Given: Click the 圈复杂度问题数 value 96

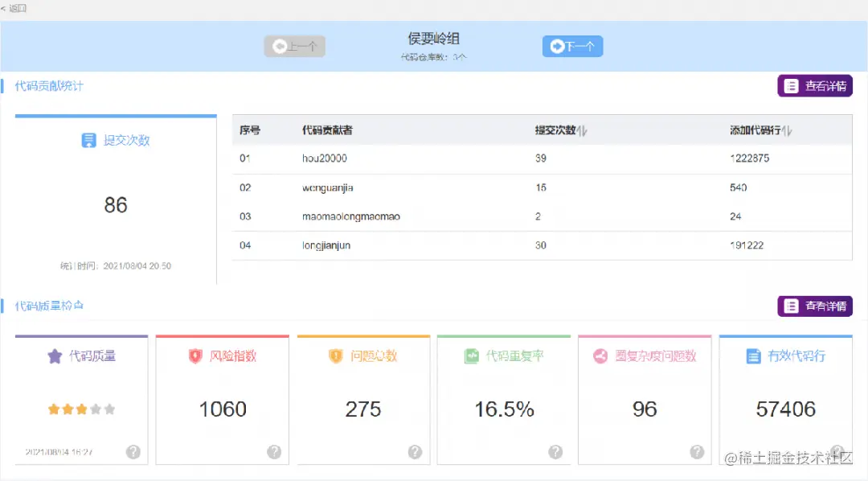Looking at the screenshot, I should coord(645,409).
